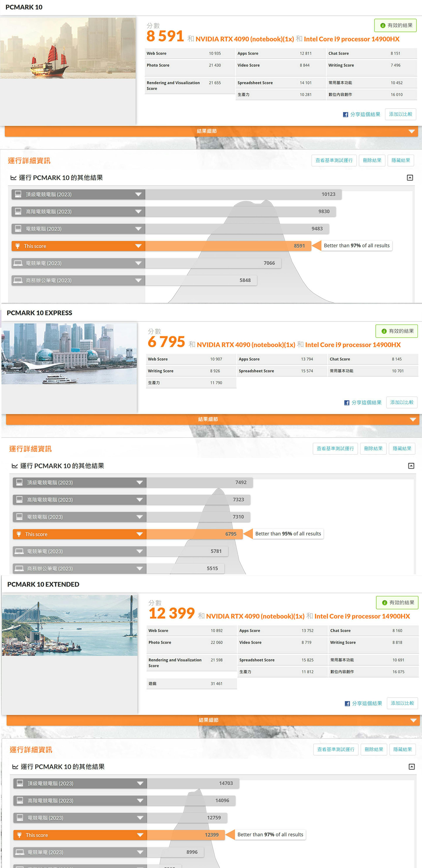Screen dimensions: 422x868
Task: Click desktop icon in 頂級電競電腦 row scoring 10123
Action: click(x=18, y=194)
